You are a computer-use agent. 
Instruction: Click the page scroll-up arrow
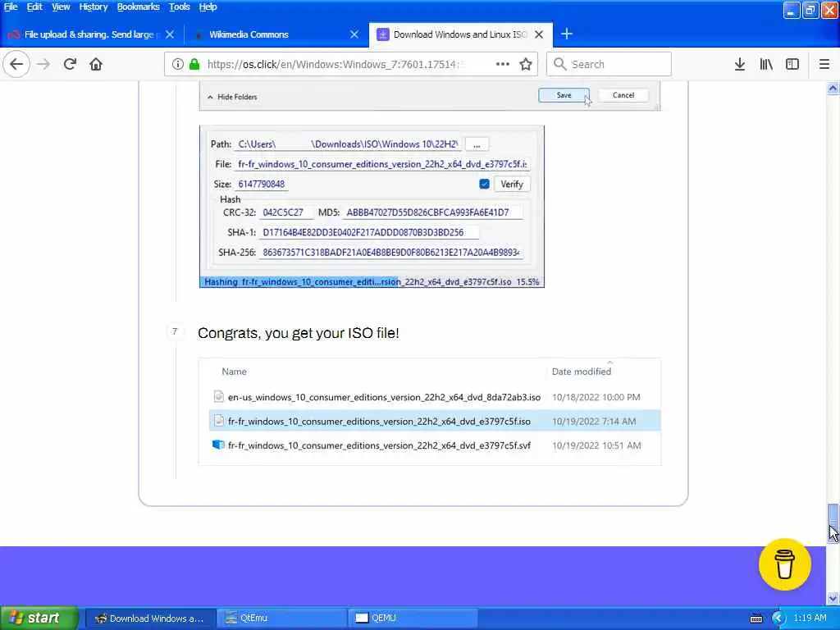click(833, 89)
